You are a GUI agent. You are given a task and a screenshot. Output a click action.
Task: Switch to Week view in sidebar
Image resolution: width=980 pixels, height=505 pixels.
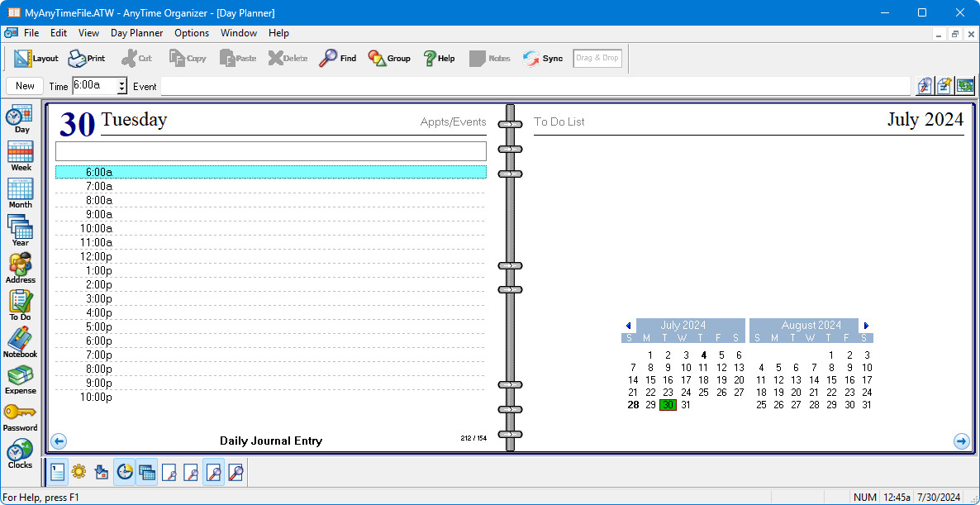pyautogui.click(x=21, y=156)
